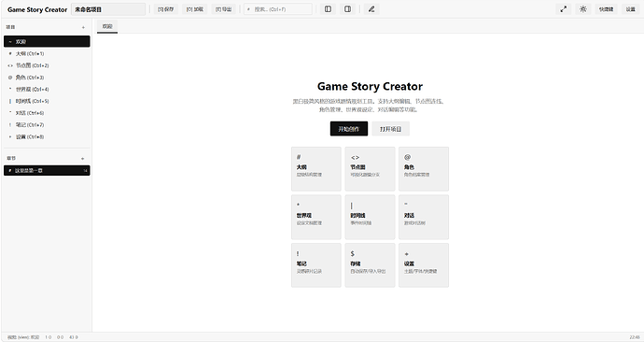Viewport: 644px width, 342px height.
Task: Open the 节点图 card with <> icon
Action: 370,169
